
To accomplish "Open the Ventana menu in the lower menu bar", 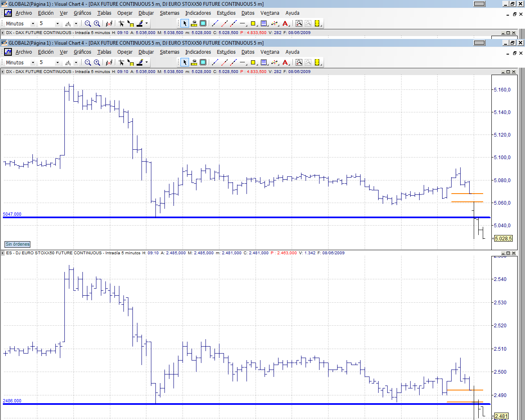I will (x=270, y=52).
